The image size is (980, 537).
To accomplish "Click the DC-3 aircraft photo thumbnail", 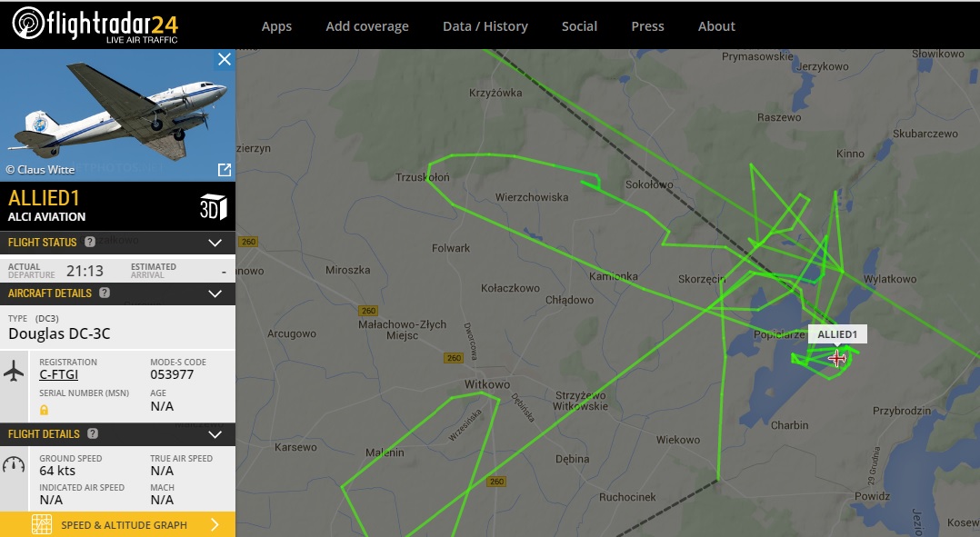I will 117,114.
